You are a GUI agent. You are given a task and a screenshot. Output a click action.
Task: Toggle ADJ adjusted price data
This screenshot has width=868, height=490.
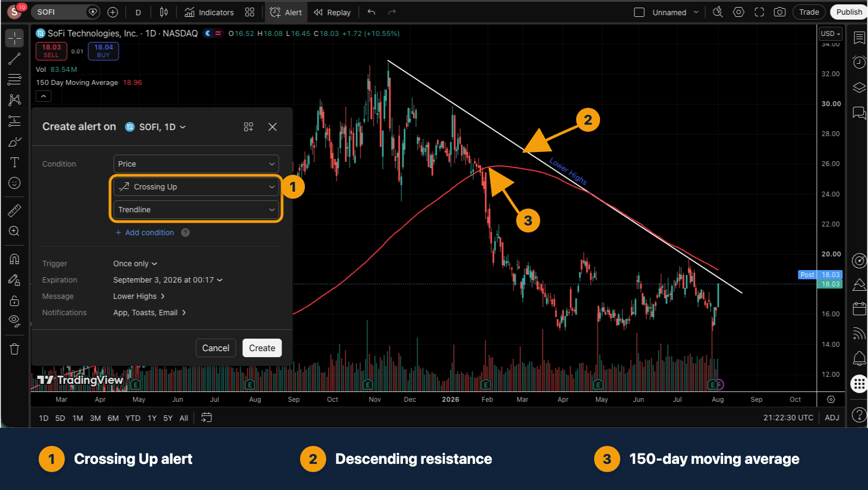tap(832, 418)
